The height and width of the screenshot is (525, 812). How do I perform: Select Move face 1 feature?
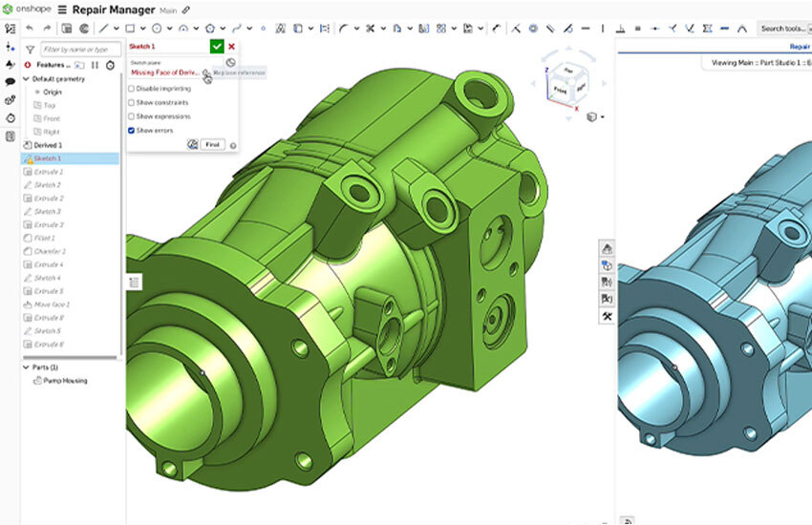52,304
